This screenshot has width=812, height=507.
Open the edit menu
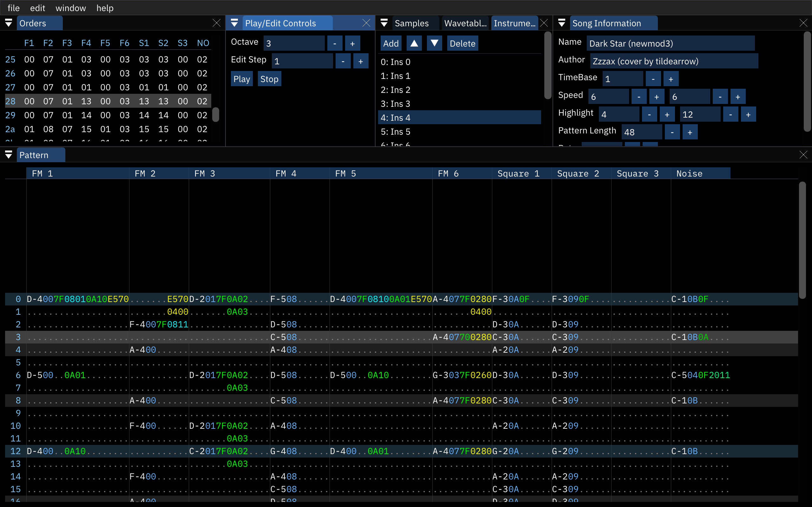point(37,8)
